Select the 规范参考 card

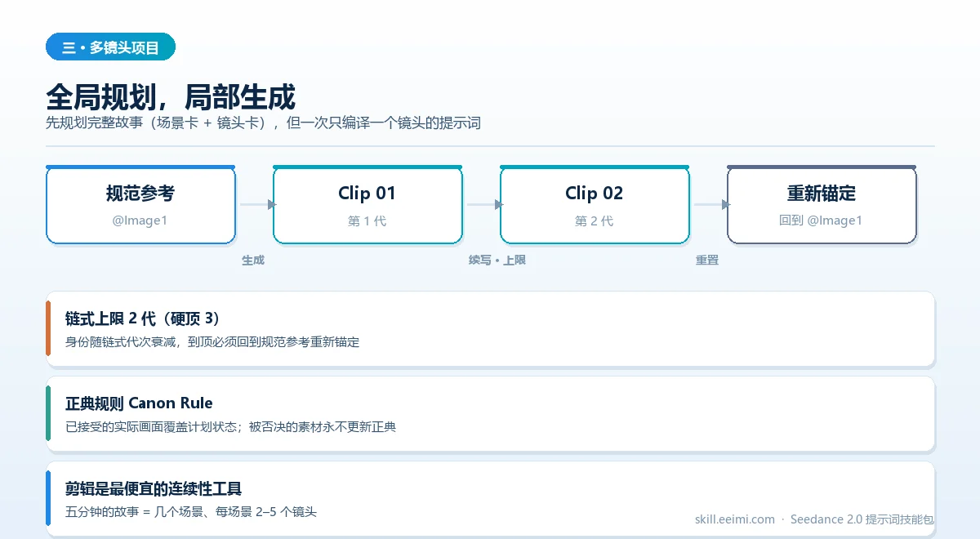click(x=140, y=205)
